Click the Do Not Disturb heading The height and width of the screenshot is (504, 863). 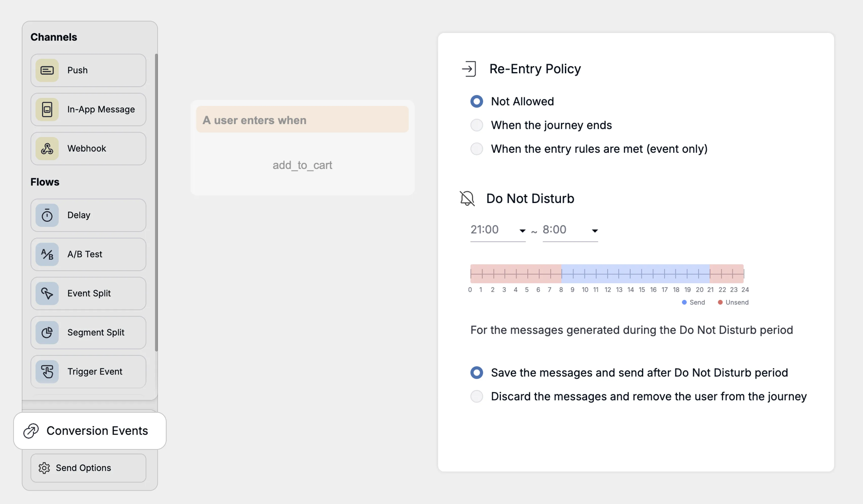point(530,198)
